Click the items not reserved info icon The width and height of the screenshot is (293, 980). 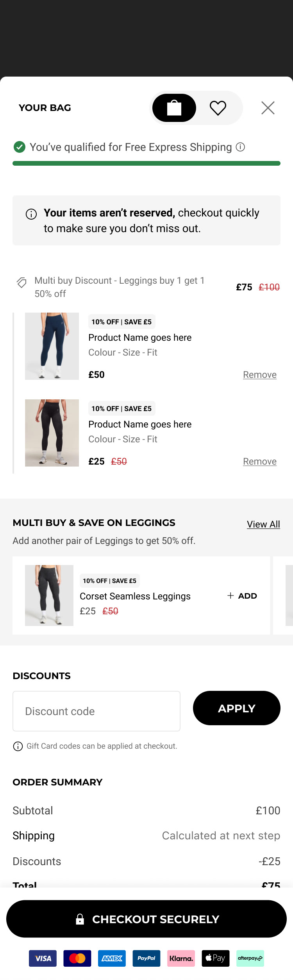(31, 214)
